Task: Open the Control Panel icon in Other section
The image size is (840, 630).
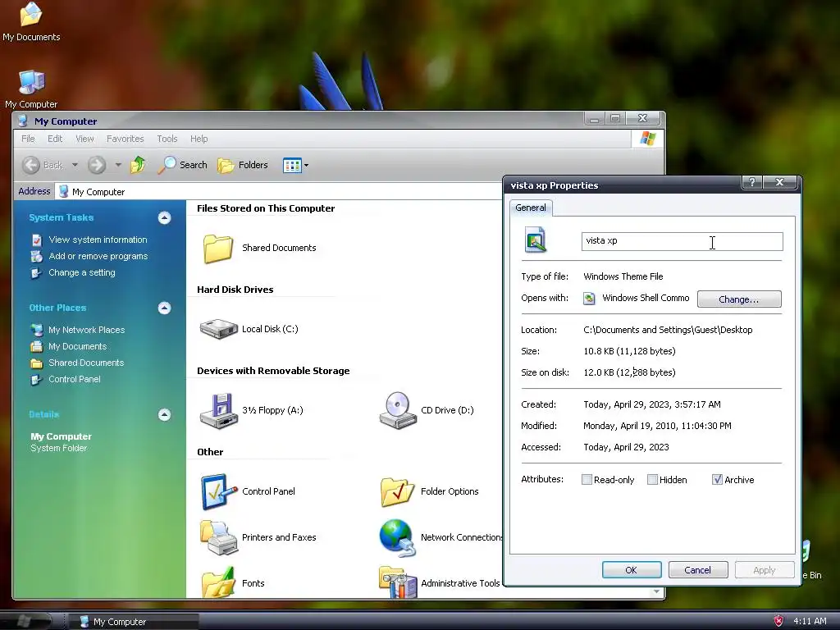Action: [x=218, y=491]
